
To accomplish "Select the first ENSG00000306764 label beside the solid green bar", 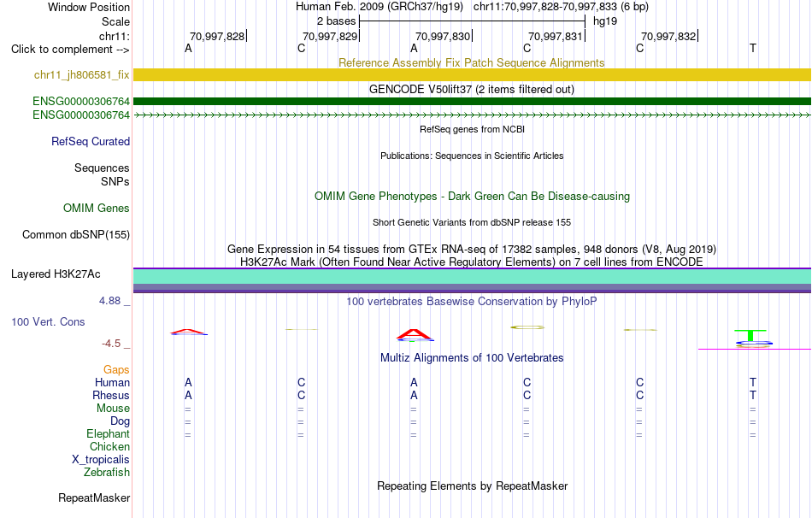I will 81,101.
